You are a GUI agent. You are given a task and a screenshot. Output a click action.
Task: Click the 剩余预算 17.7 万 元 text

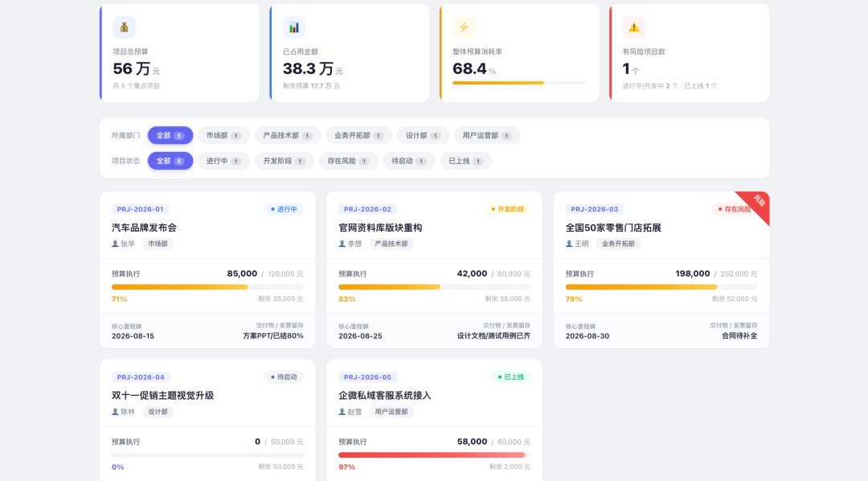pyautogui.click(x=312, y=86)
